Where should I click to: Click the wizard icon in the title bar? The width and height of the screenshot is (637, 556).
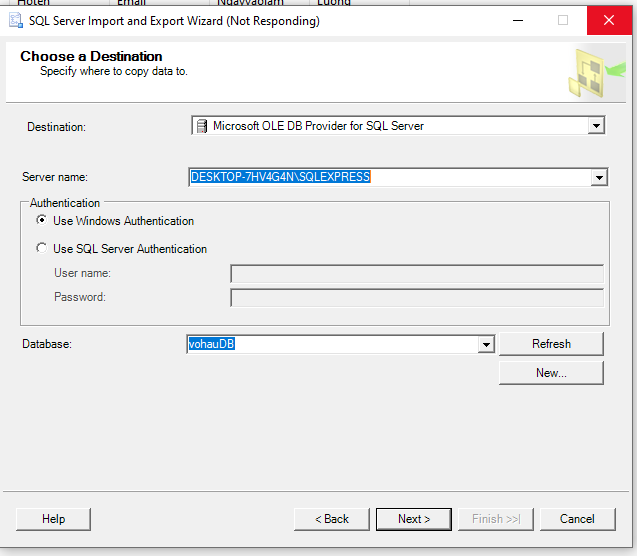pos(16,21)
